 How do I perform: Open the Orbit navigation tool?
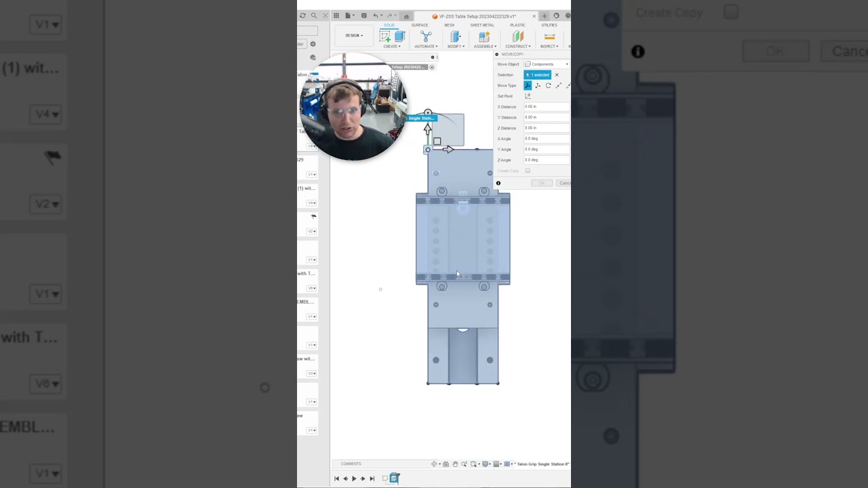[435, 464]
